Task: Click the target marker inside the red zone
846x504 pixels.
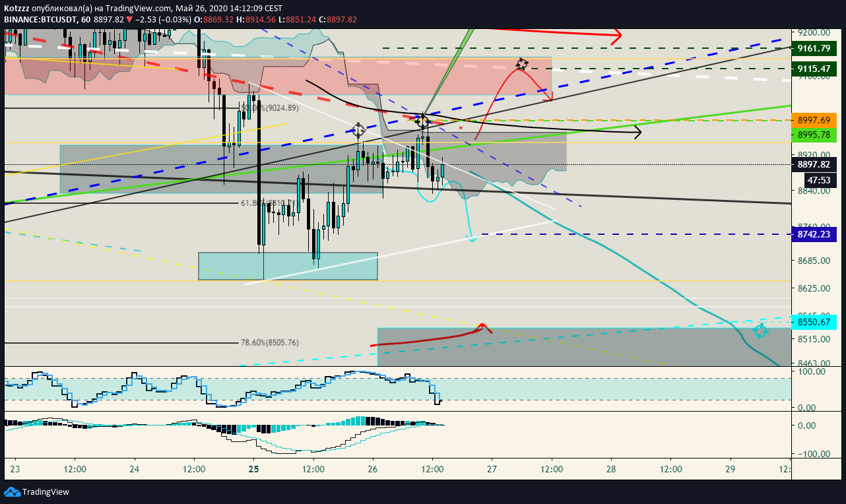Action: [522, 64]
